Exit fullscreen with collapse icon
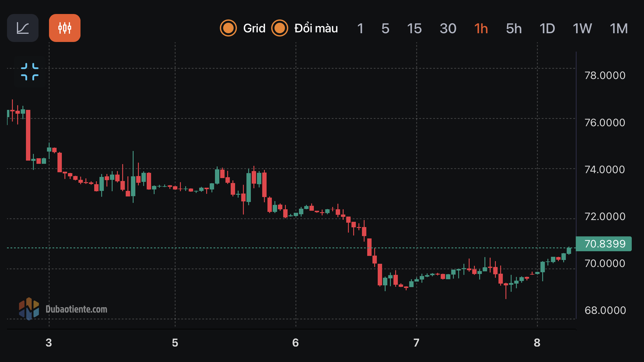This screenshot has height=362, width=644. (x=30, y=72)
